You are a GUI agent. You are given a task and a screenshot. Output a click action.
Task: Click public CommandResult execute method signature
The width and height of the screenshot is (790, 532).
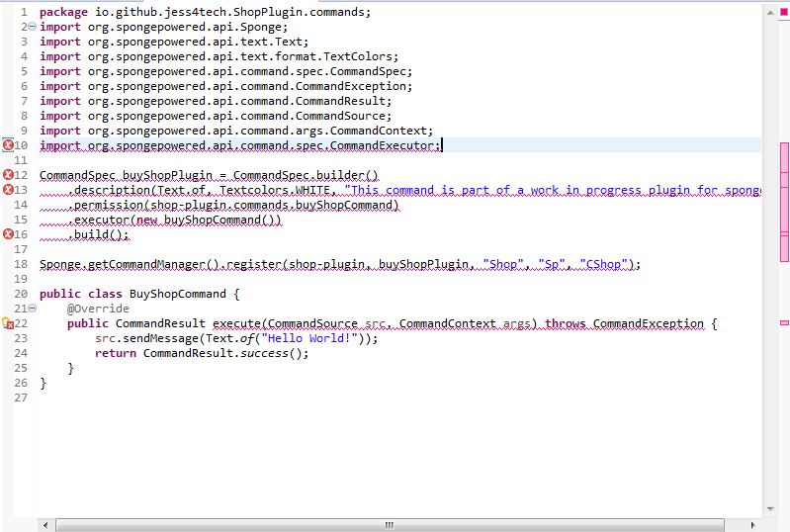392,323
